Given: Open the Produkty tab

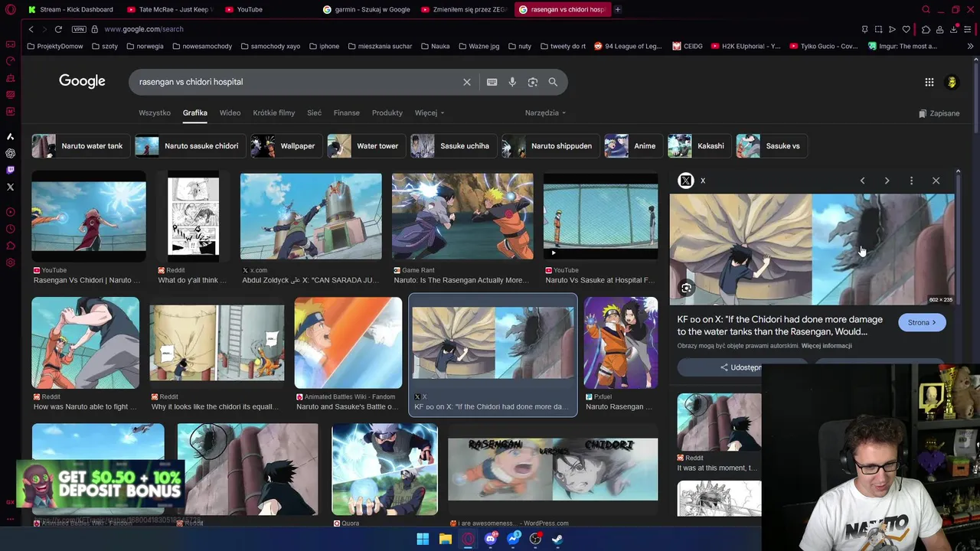Looking at the screenshot, I should pyautogui.click(x=387, y=112).
